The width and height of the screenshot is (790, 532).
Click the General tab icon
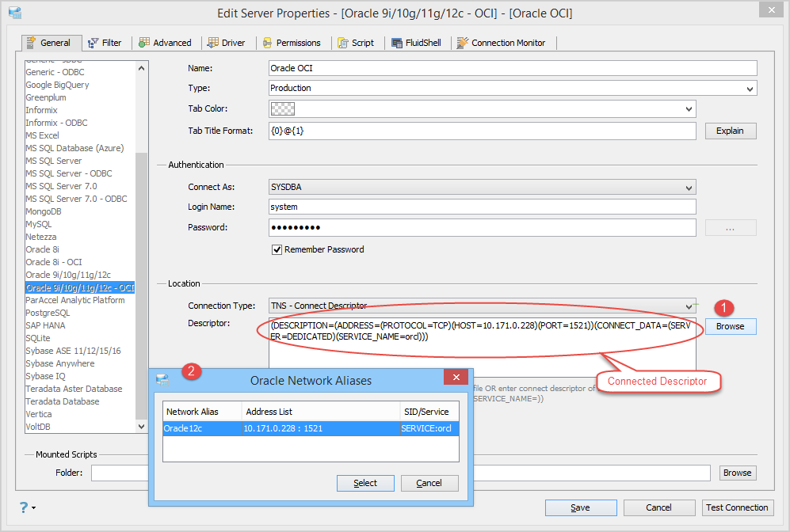pyautogui.click(x=31, y=42)
